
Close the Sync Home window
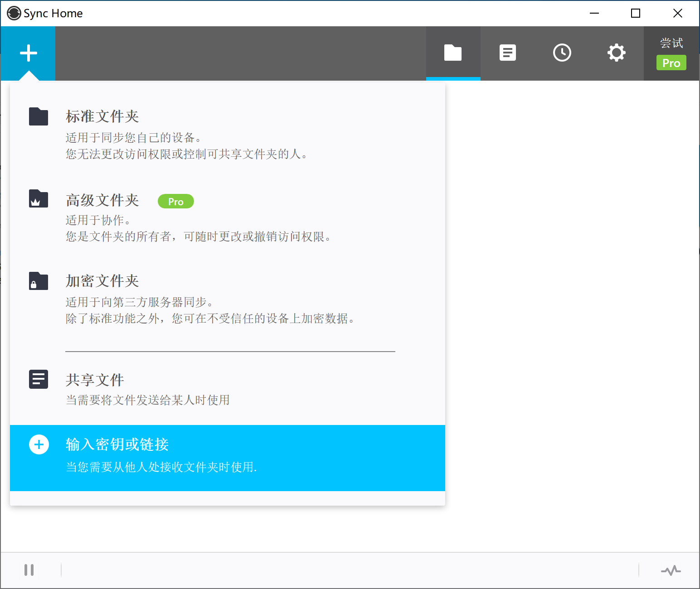tap(678, 13)
